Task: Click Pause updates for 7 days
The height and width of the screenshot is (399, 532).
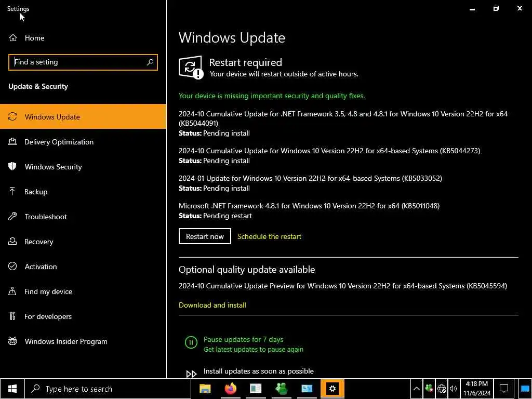Action: tap(243, 339)
